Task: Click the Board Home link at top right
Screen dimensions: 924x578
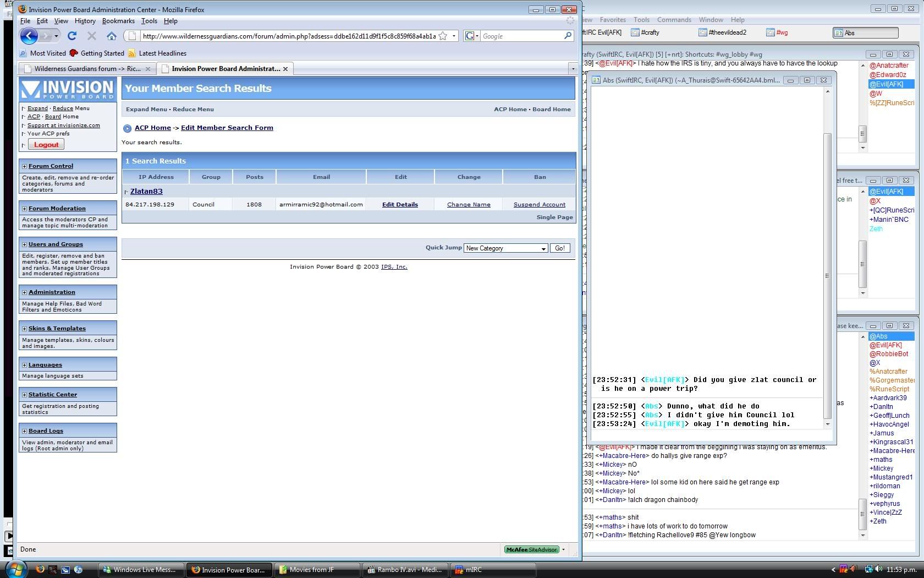Action: click(552, 110)
